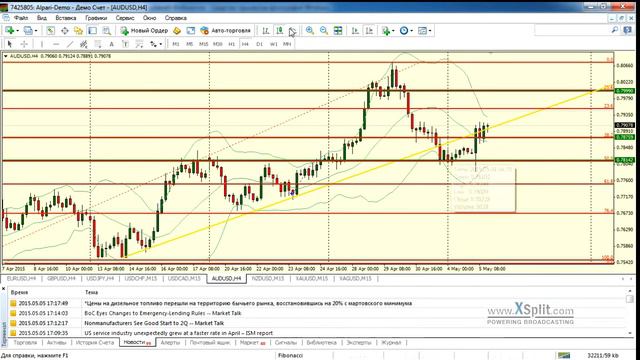Select the vertical line tool
640x360 pixels.
coord(42,44)
